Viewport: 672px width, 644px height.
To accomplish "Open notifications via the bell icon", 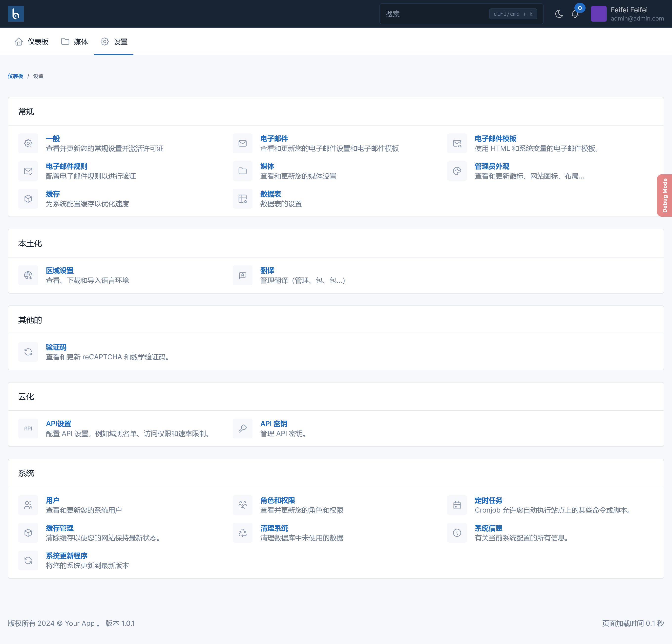I will 575,14.
